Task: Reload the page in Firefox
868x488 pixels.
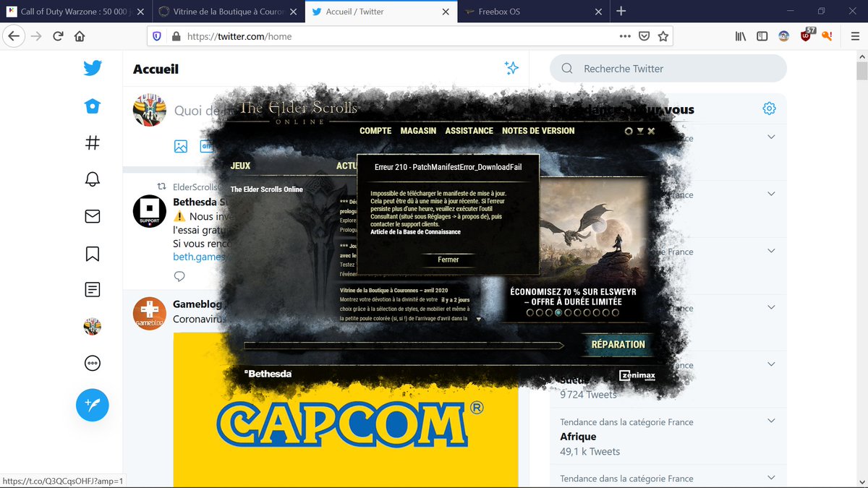Action: pyautogui.click(x=59, y=36)
